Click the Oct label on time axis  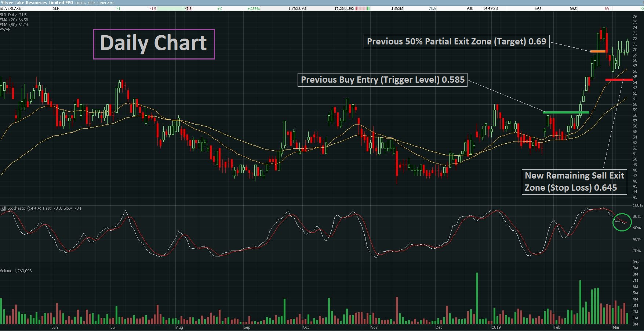tap(306, 327)
